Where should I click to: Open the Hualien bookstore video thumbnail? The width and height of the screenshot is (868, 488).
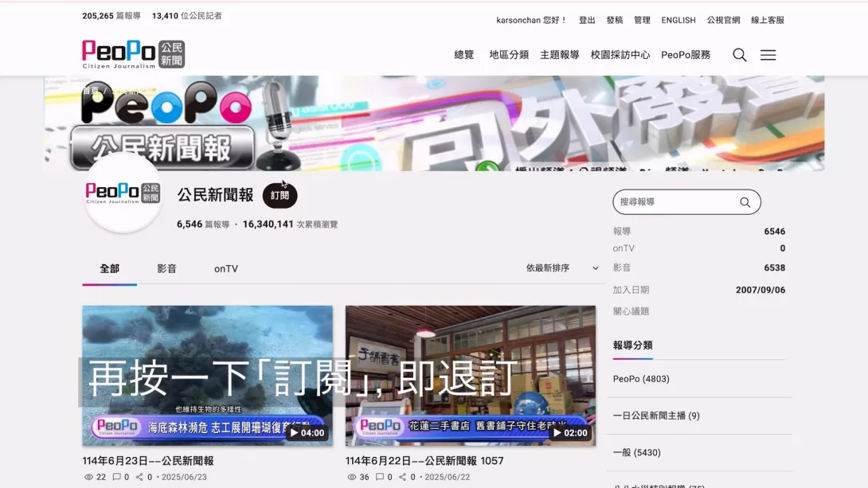471,376
